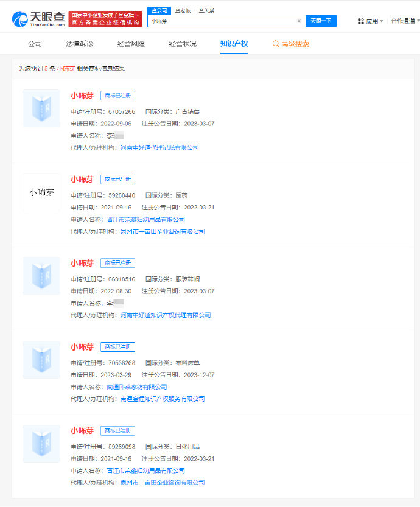Open 小咘芽 trademark title in 医药 entry
This screenshot has width=420, height=507.
pos(82,180)
